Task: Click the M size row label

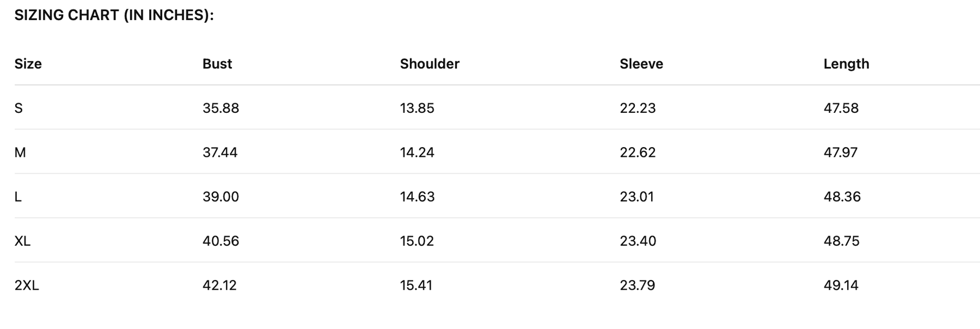Action: [x=20, y=153]
